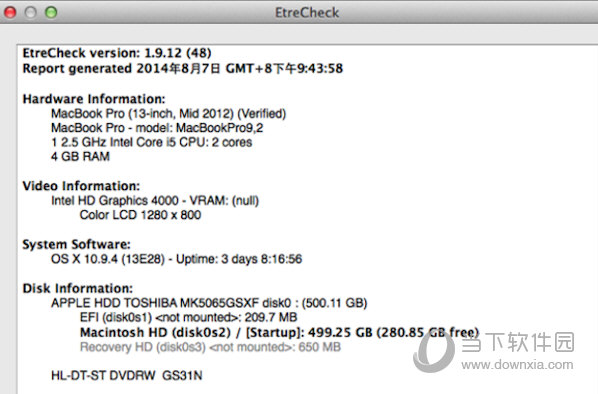
Task: Click the 'OS X 10.9.4 (13E28)' uptime line
Action: click(176, 259)
